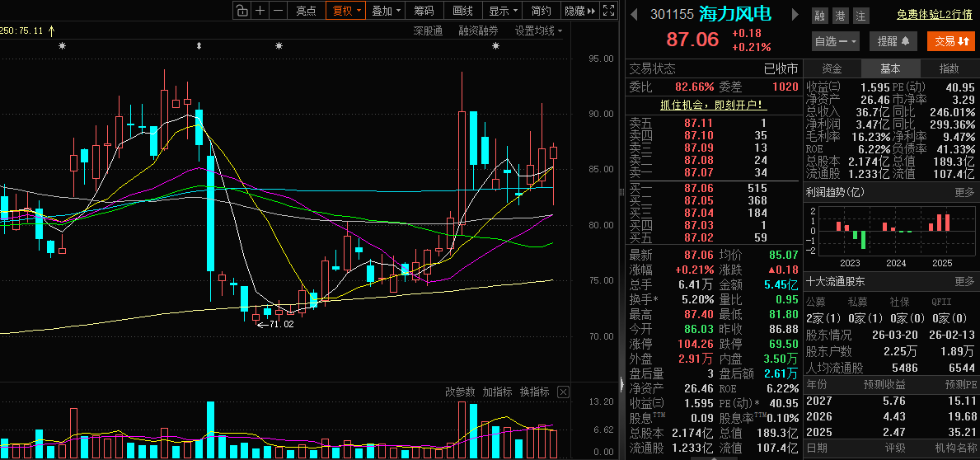The image size is (980, 460).
Task: Click the 换手 value 5.20%
Action: click(x=697, y=298)
